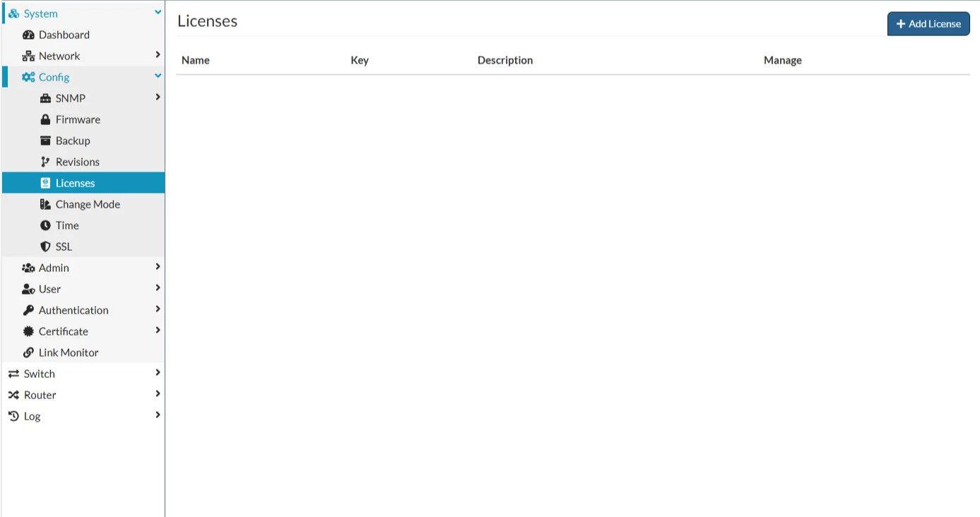Click the Switch arrows icon
Screen dimensions: 980x517
pos(13,374)
